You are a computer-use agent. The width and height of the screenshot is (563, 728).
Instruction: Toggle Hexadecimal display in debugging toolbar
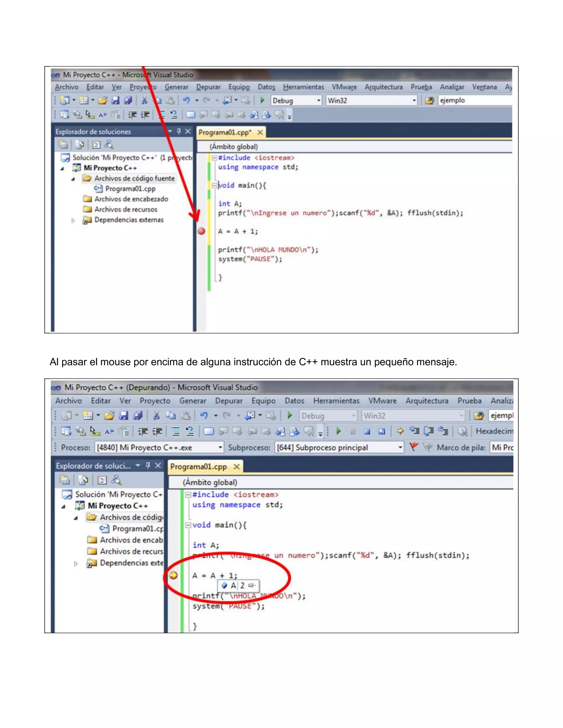click(494, 431)
